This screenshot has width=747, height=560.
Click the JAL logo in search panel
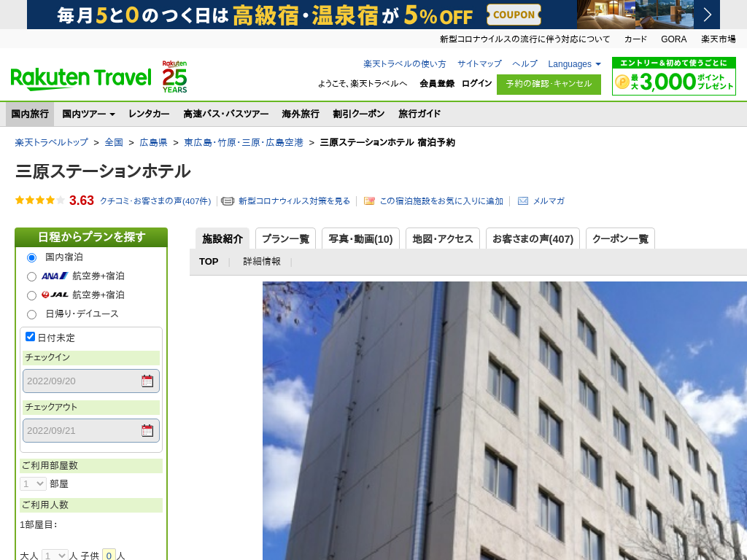pyautogui.click(x=55, y=295)
